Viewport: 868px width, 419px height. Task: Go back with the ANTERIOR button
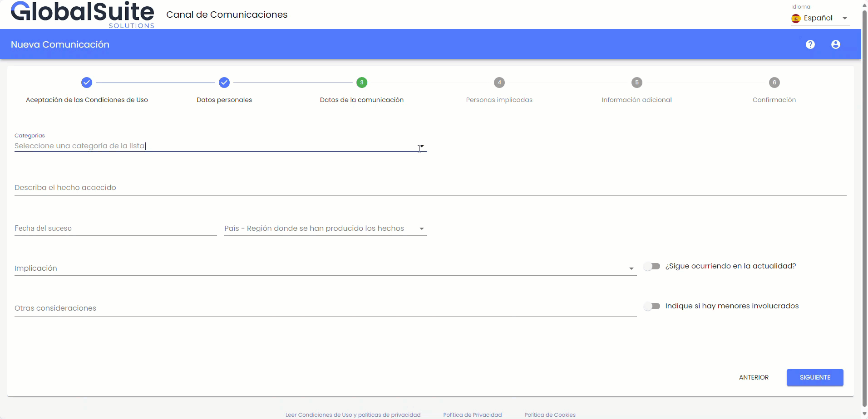click(754, 377)
